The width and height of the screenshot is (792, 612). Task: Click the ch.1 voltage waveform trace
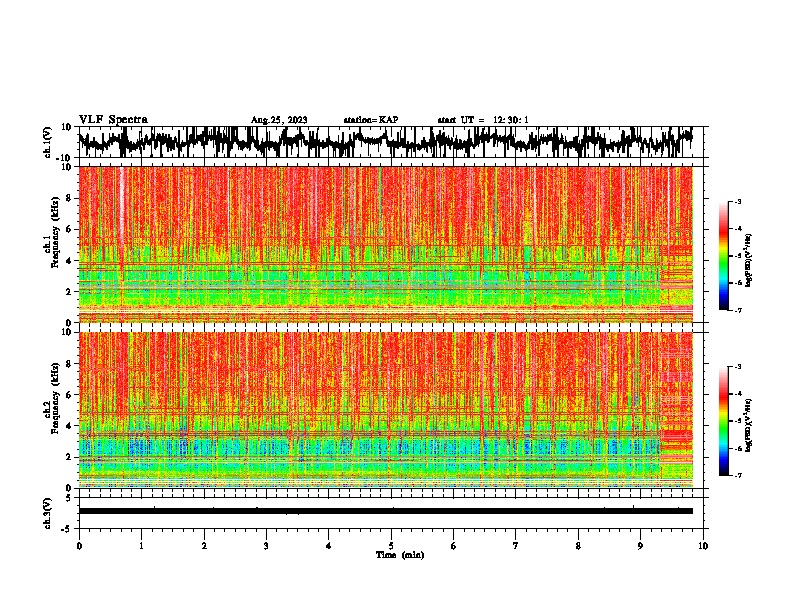pos(385,141)
